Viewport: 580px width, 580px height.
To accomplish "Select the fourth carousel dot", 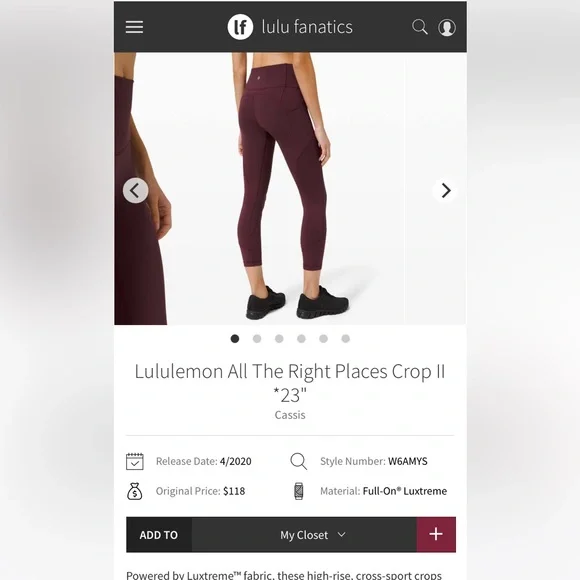I will click(x=301, y=338).
